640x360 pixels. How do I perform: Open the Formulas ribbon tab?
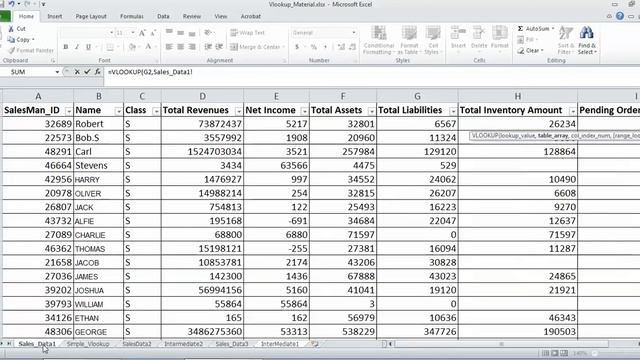(132, 16)
